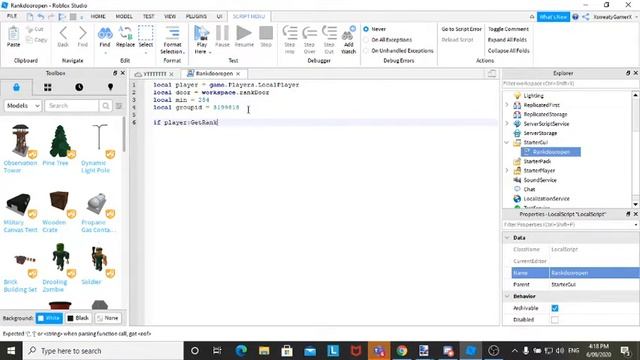The width and height of the screenshot is (640, 360).
Task: Switch to the HOME ribbon tab
Action: click(x=98, y=16)
